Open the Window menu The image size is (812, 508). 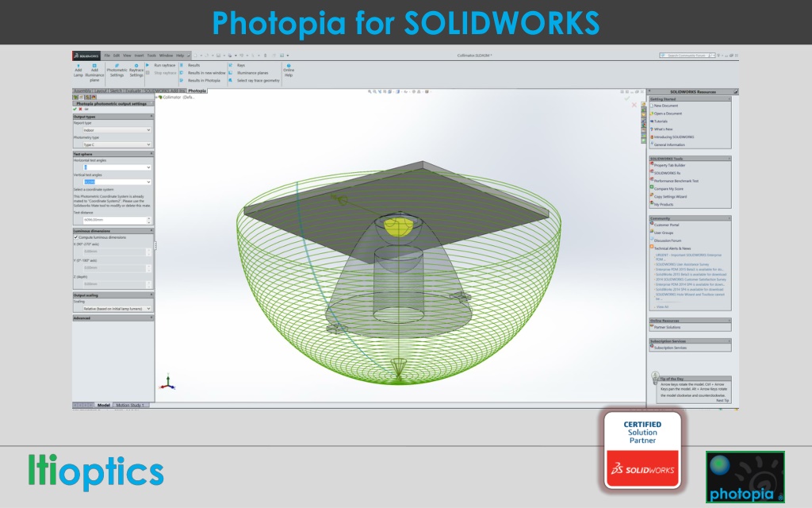166,56
